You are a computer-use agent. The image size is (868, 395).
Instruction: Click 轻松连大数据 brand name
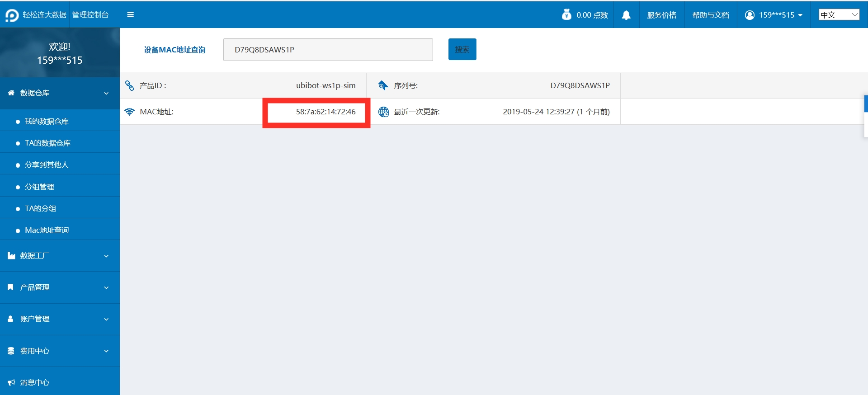[45, 15]
